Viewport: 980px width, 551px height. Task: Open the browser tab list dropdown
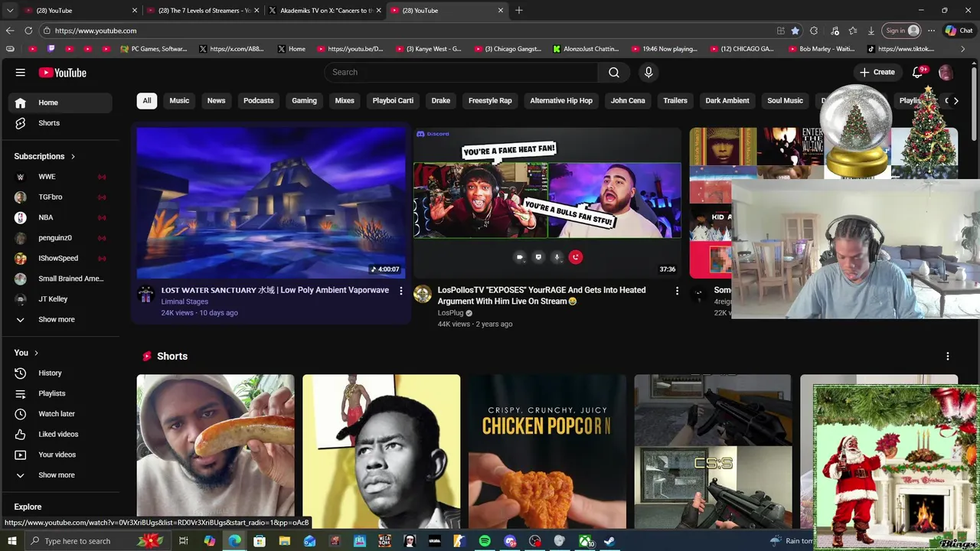pyautogui.click(x=9, y=10)
